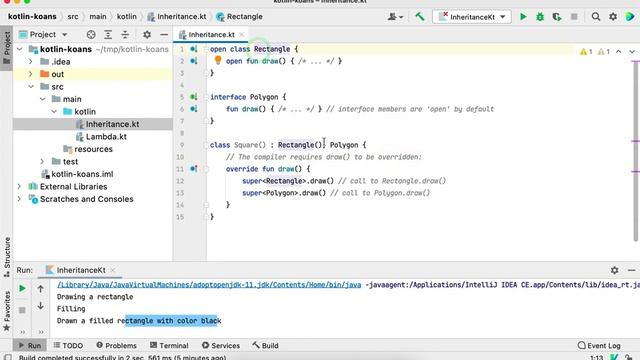The image size is (640, 360).
Task: Expand all in Project panel
Action: coord(108,35)
